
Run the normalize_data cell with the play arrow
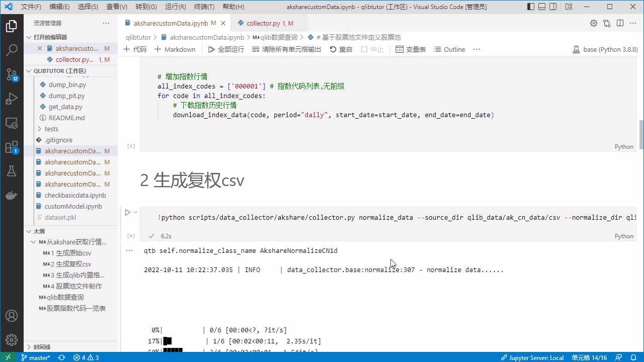tap(128, 212)
